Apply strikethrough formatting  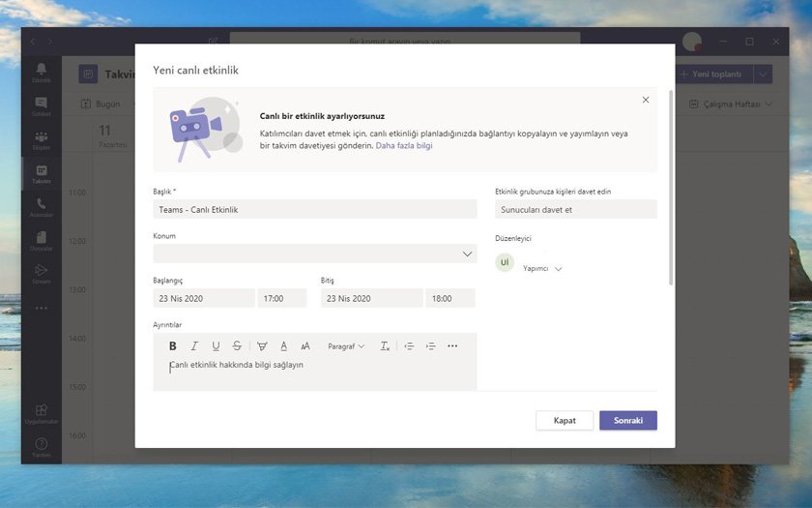pos(237,346)
